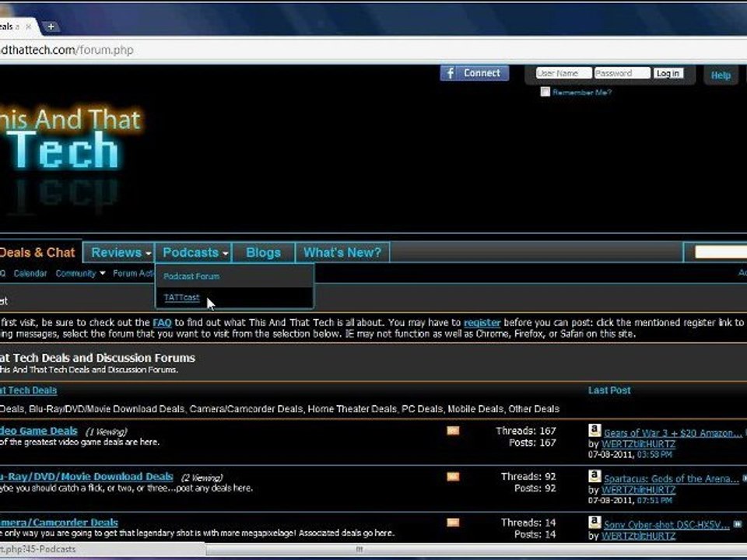This screenshot has height=560, width=747.
Task: Open poster profile under the Spartacus post
Action: coord(638,490)
